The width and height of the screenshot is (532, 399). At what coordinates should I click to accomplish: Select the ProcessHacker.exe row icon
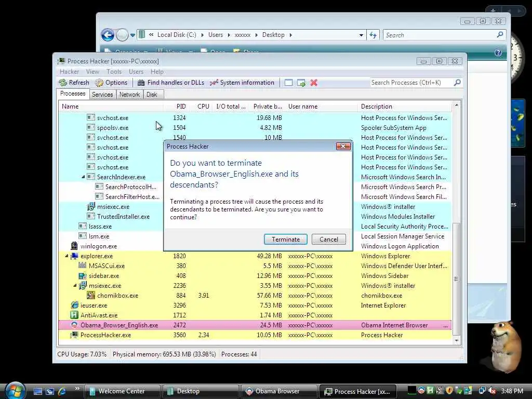click(74, 335)
